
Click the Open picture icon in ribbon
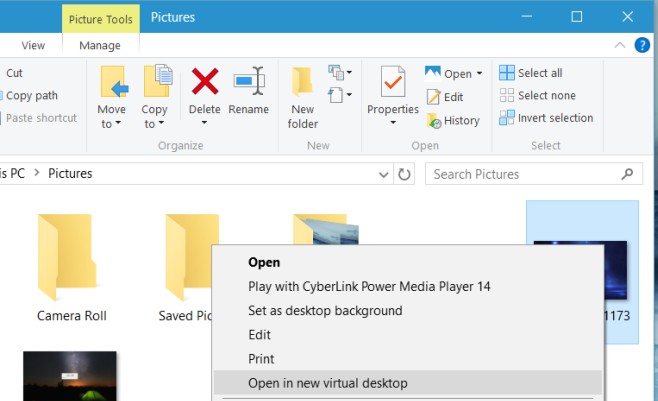433,73
